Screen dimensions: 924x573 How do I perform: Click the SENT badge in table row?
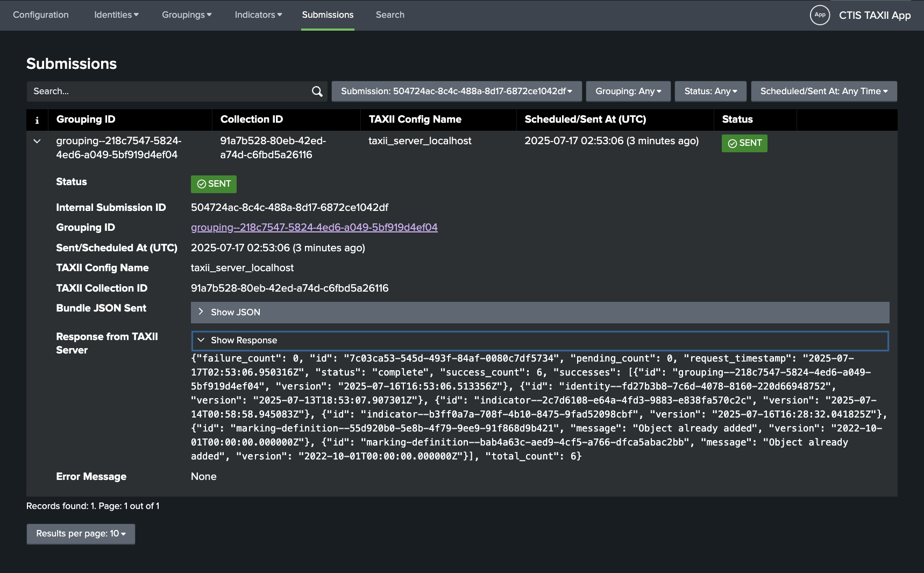coord(744,143)
